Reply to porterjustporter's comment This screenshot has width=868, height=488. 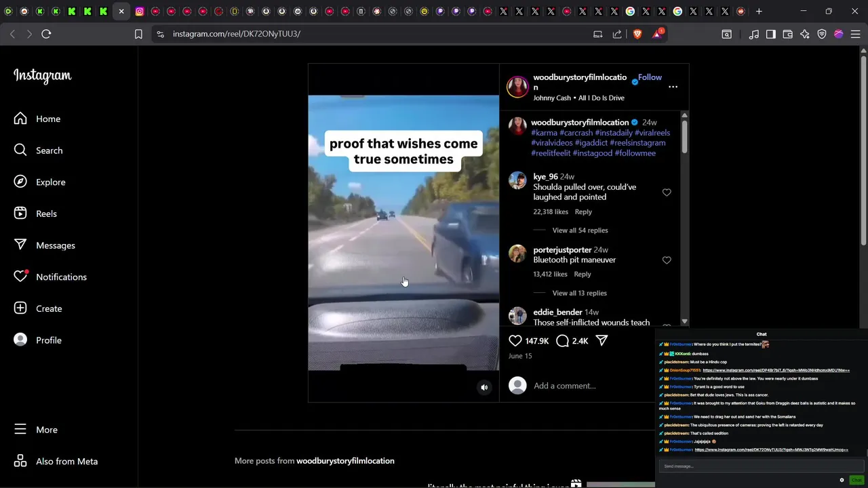pyautogui.click(x=583, y=274)
